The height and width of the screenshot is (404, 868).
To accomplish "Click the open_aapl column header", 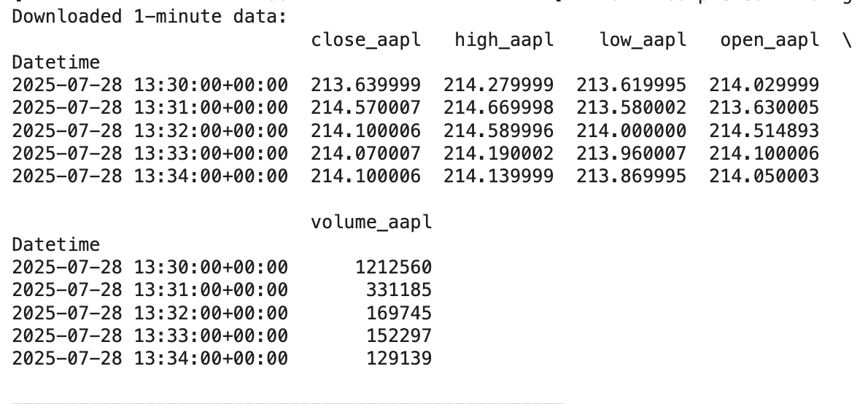I will tap(770, 40).
